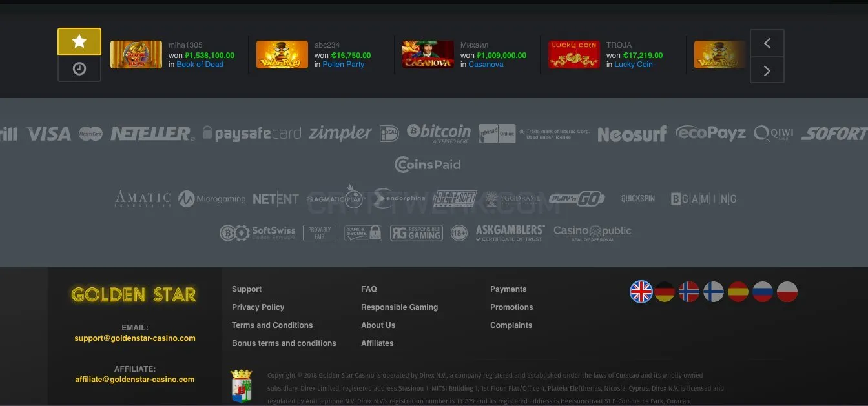Select the star top winners tab
The image size is (868, 406).
(79, 42)
